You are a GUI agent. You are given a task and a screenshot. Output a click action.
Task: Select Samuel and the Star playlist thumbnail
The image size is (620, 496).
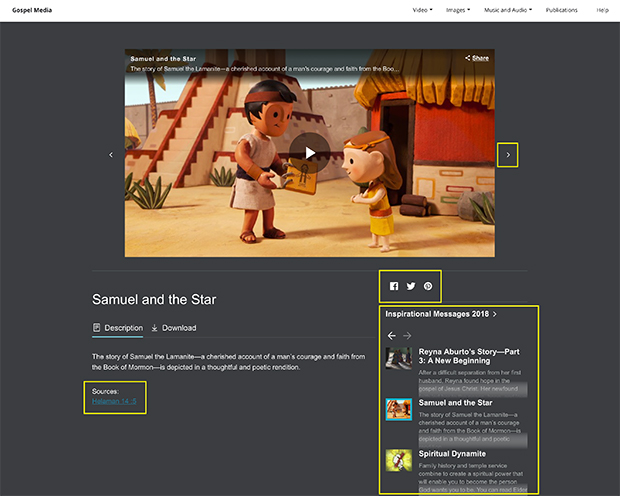(399, 409)
